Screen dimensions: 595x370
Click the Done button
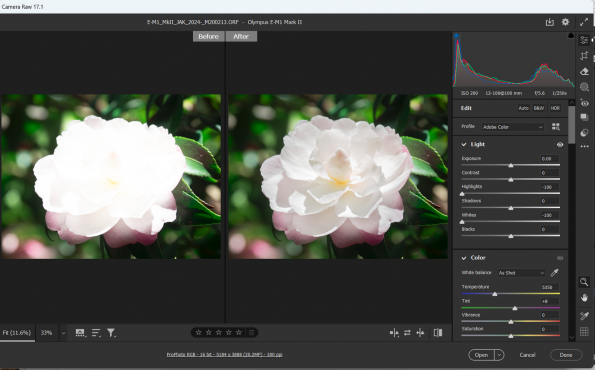point(566,355)
